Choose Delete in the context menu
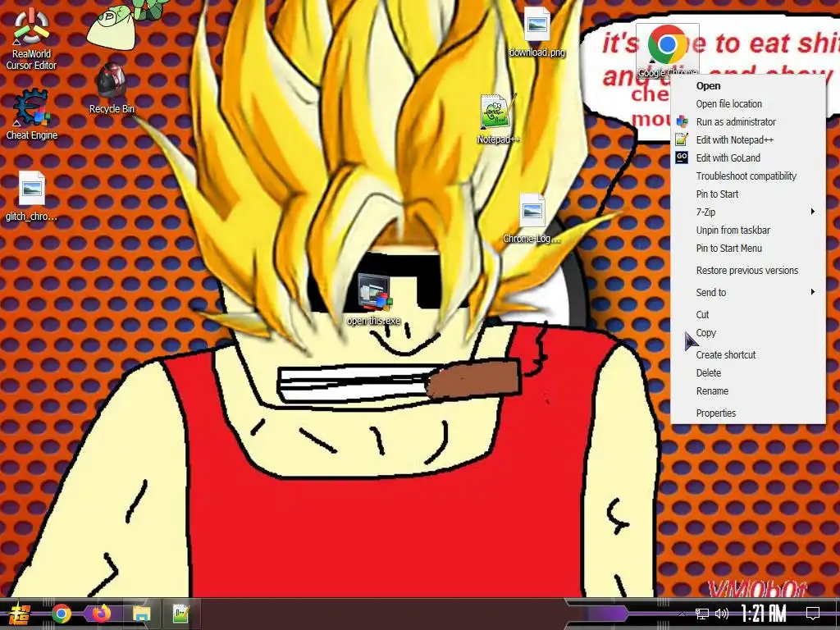This screenshot has height=630, width=840. pyautogui.click(x=748, y=373)
